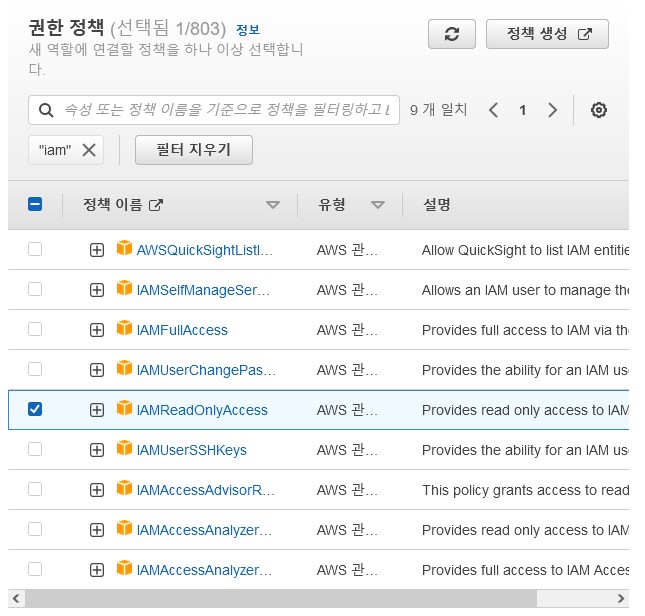Check the read-only IAMAccessAnalyzer policy checkbox

pyautogui.click(x=35, y=529)
